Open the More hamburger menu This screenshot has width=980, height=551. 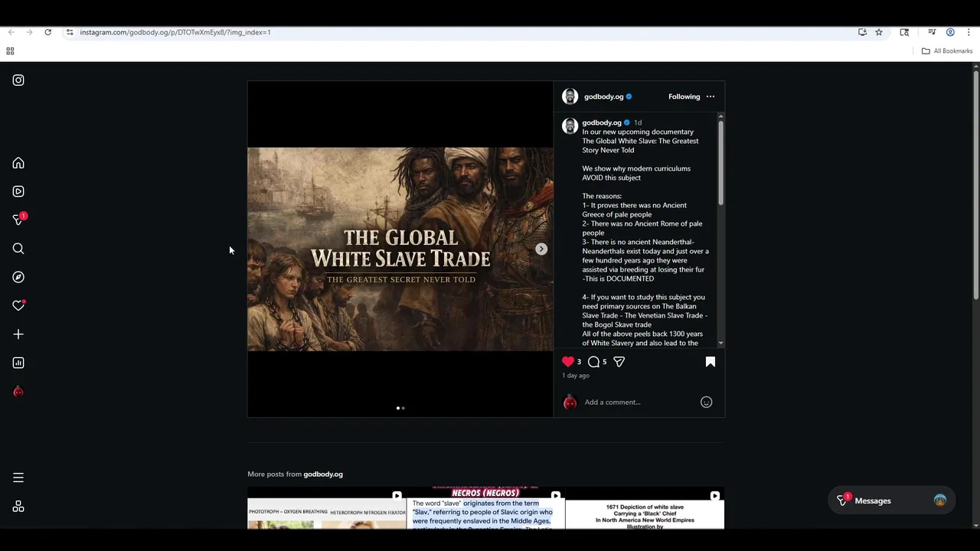pos(18,478)
